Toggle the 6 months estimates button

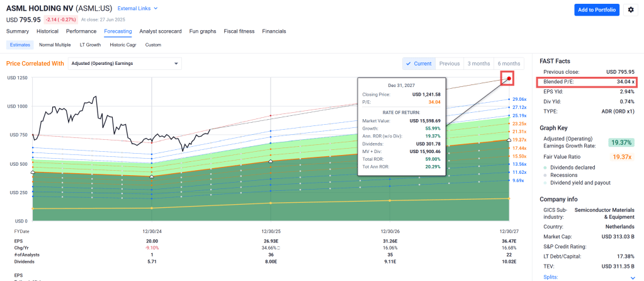point(509,64)
